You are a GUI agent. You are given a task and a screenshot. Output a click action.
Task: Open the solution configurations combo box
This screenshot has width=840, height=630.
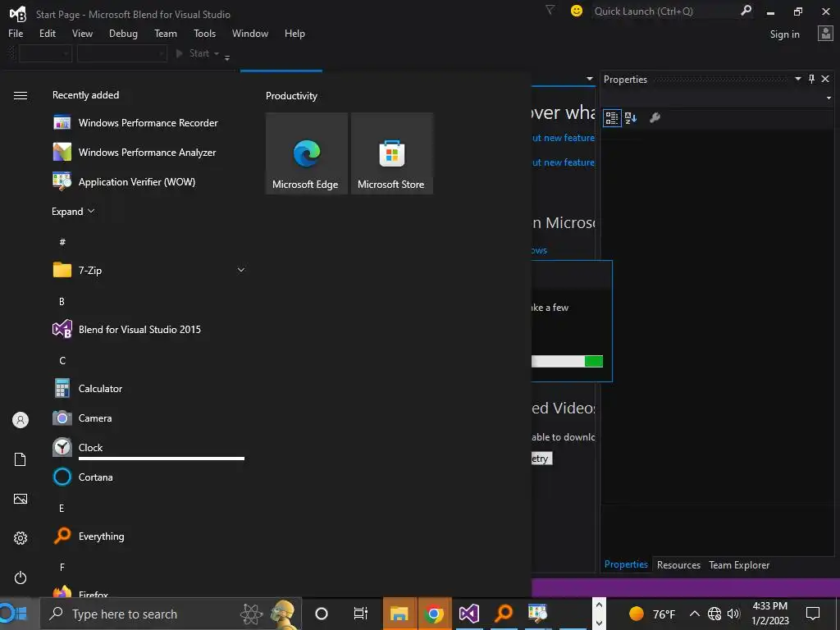(x=46, y=53)
